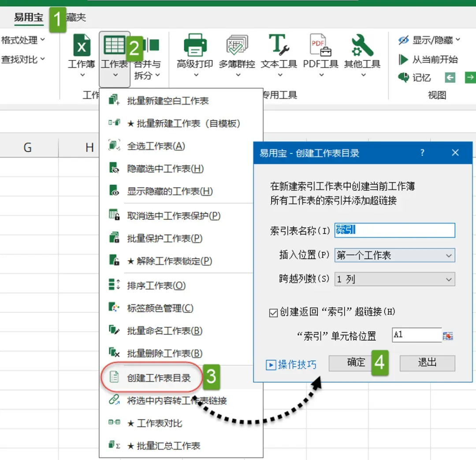Click the green forward arrow icon

coord(470,78)
